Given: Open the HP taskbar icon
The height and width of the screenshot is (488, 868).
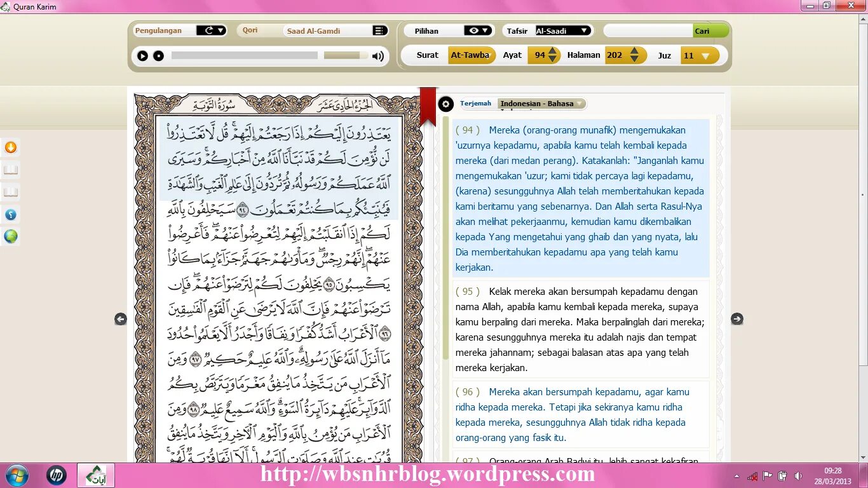Looking at the screenshot, I should coord(57,475).
